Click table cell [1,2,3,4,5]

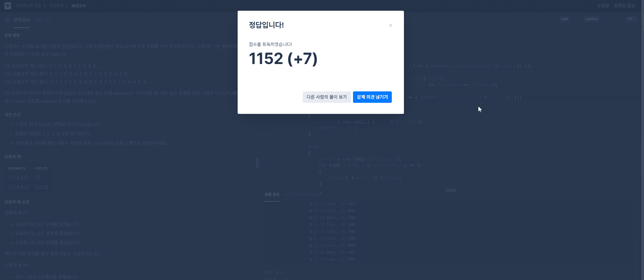(18, 178)
